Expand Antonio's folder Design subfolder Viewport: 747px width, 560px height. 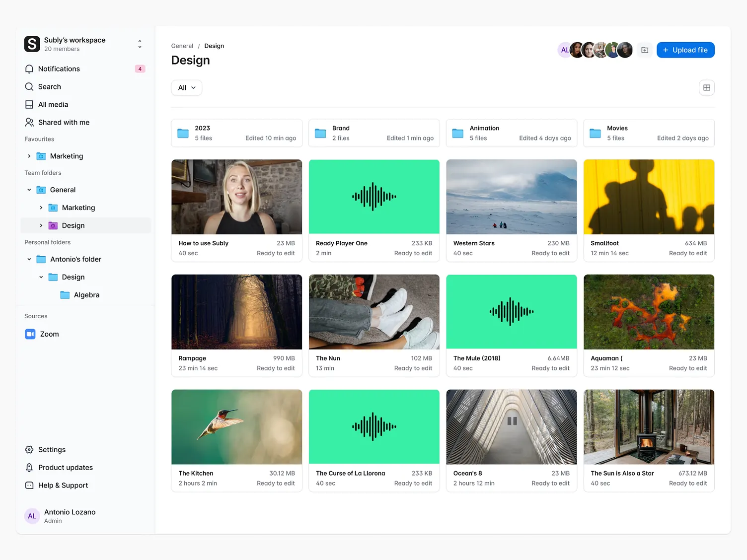pyautogui.click(x=41, y=277)
